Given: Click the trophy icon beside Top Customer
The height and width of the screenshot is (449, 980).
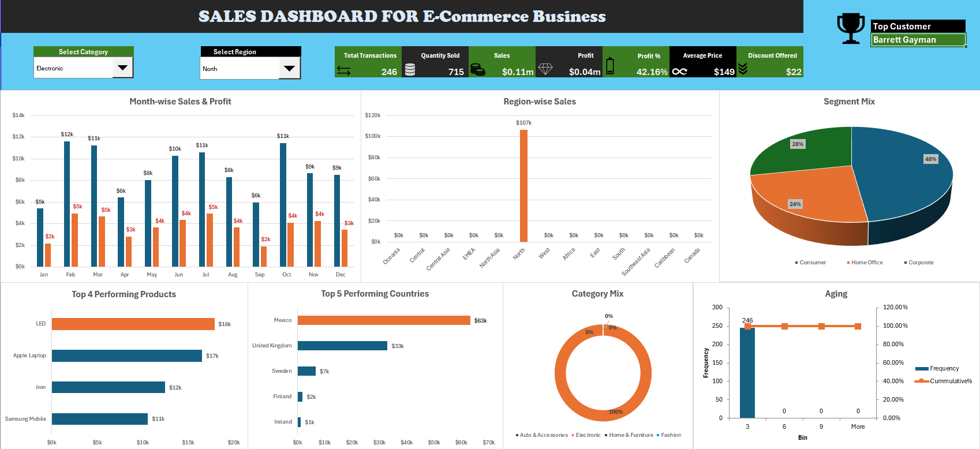Looking at the screenshot, I should 851,28.
